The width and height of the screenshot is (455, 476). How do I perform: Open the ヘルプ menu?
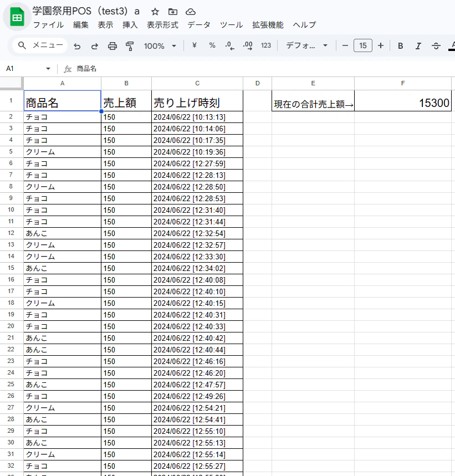click(x=304, y=25)
